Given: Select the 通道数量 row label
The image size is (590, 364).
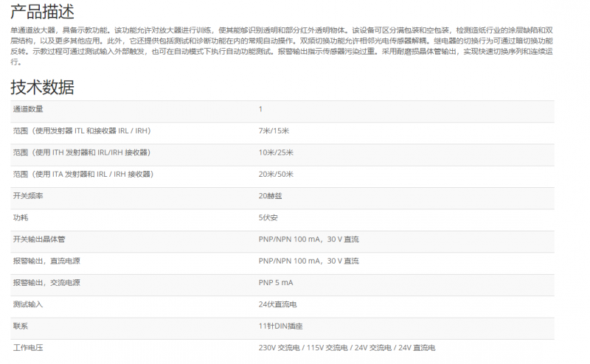Looking at the screenshot, I should [28, 109].
